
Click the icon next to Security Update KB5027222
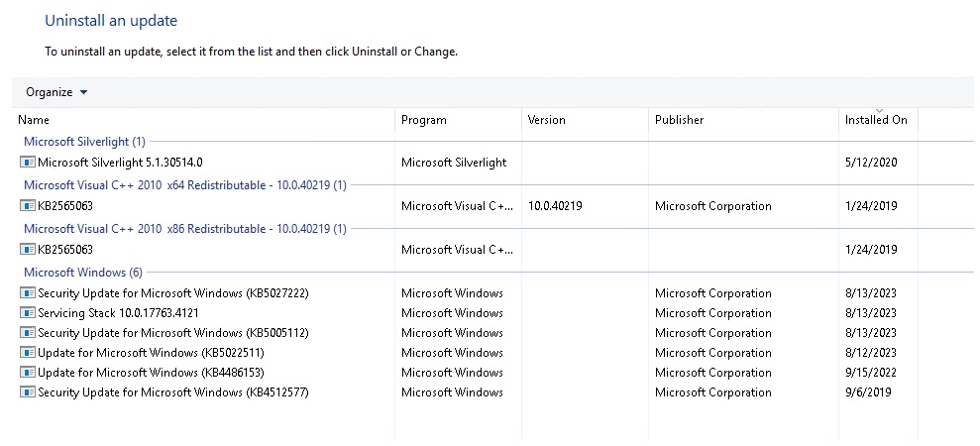pos(28,292)
